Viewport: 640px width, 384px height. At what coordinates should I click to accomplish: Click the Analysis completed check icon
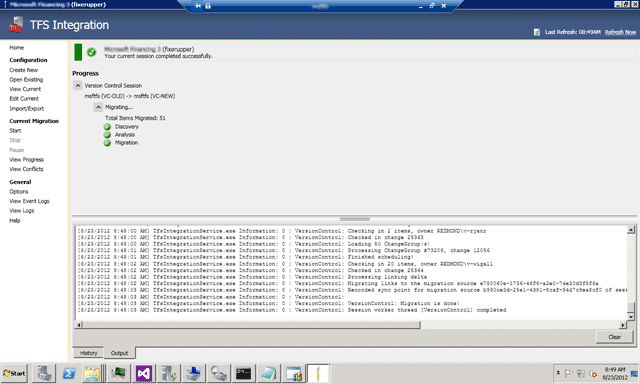(107, 135)
